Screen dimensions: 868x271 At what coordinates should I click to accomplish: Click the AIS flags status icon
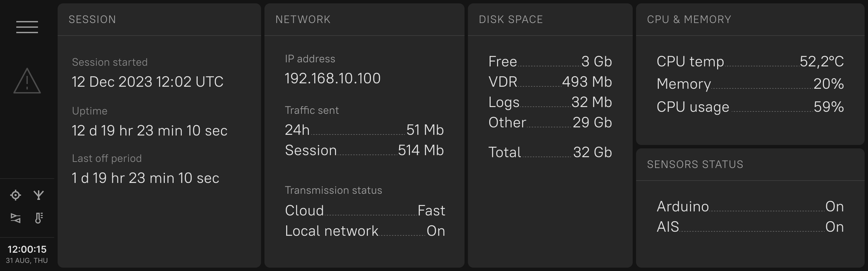click(x=16, y=218)
